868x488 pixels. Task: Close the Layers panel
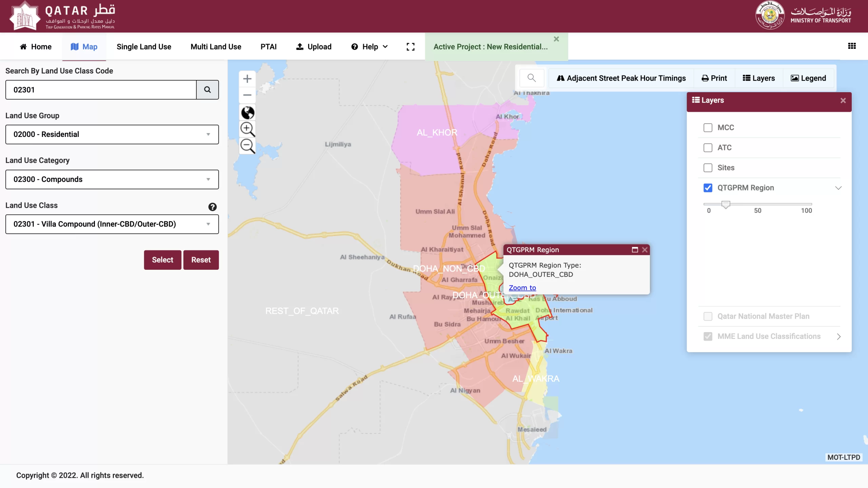tap(843, 101)
